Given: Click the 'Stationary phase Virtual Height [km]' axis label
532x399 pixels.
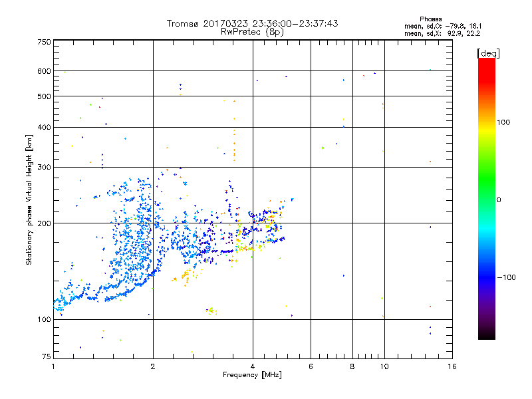Looking at the screenshot, I should (29, 200).
